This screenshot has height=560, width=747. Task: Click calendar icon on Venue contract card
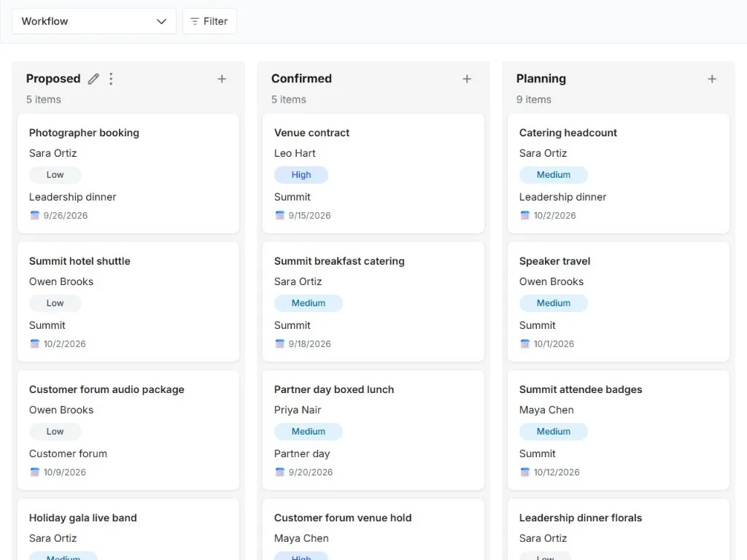pyautogui.click(x=279, y=215)
